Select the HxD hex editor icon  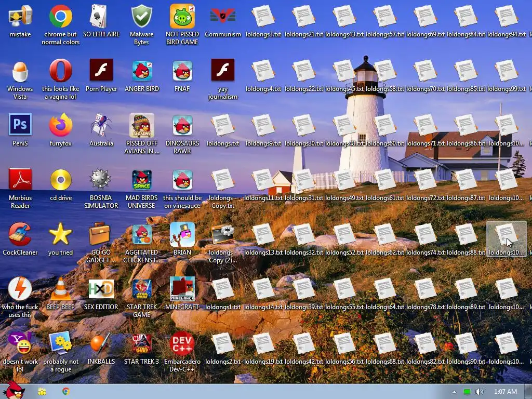[101, 288]
